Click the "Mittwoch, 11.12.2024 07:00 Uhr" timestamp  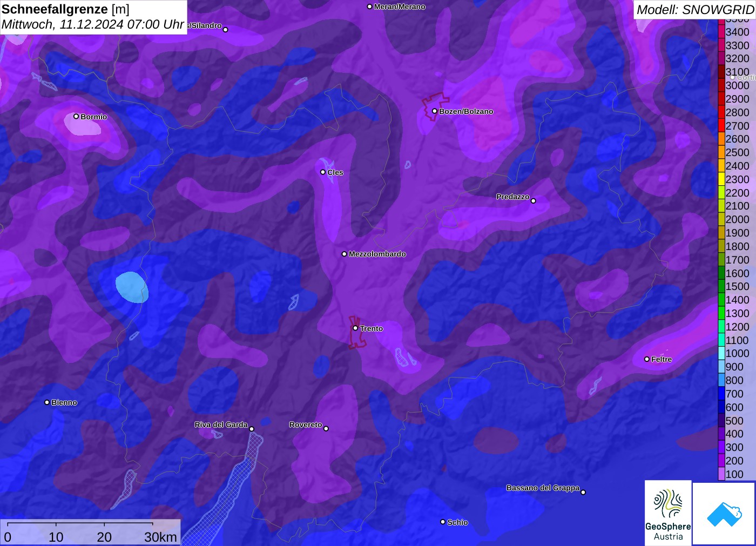[93, 24]
